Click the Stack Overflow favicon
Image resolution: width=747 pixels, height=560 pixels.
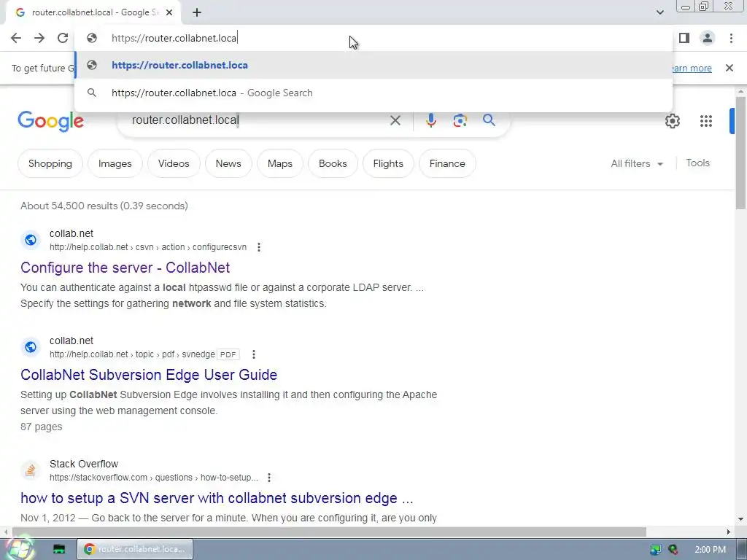point(31,470)
